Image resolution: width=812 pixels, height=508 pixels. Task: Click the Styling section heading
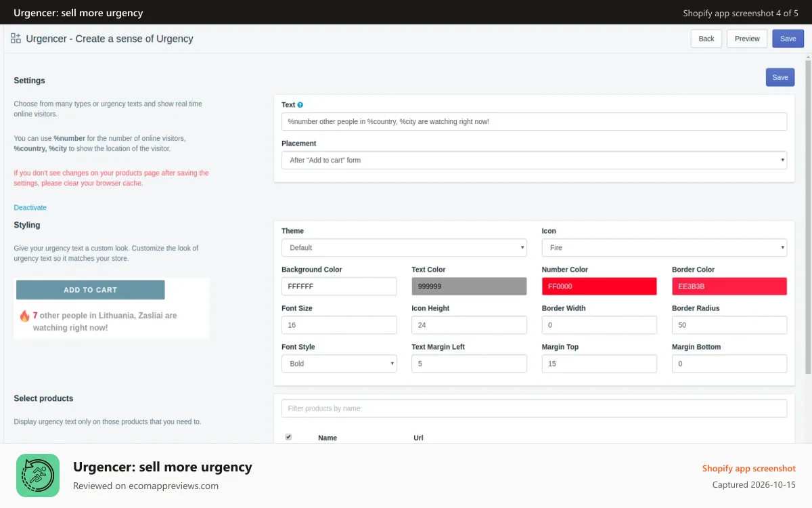click(x=27, y=225)
